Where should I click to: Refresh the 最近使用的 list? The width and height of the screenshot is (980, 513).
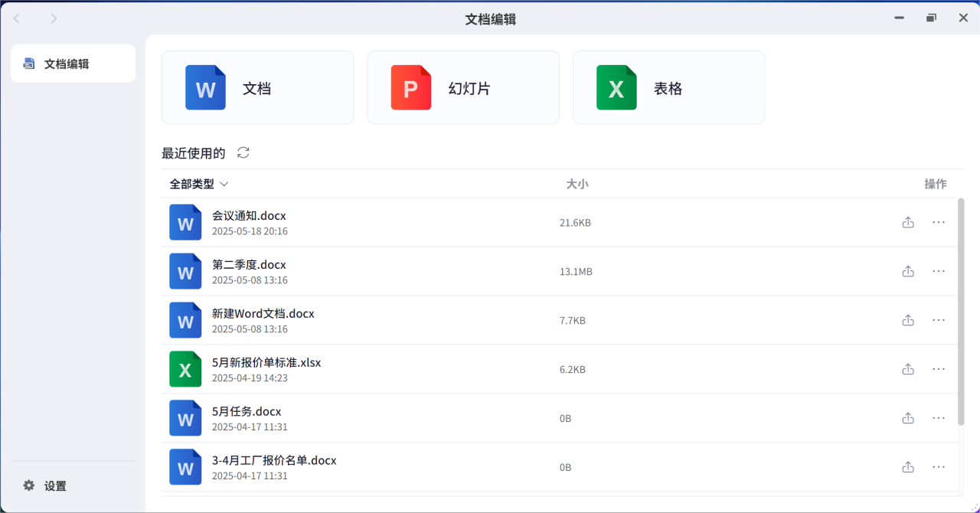(243, 152)
